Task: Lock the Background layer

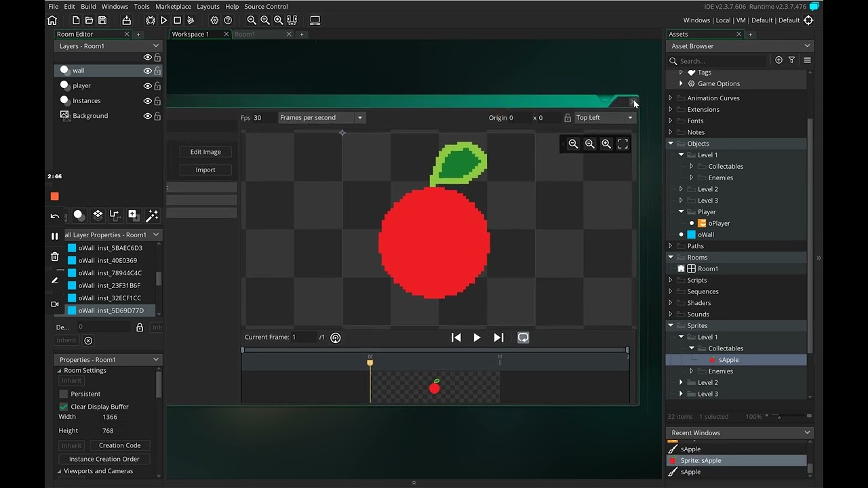Action: (157, 116)
